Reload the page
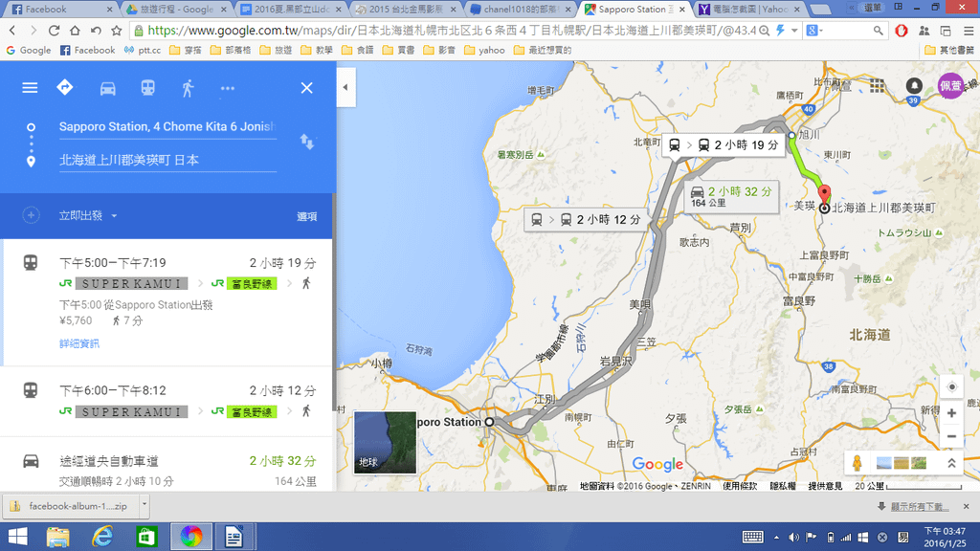 tap(54, 31)
